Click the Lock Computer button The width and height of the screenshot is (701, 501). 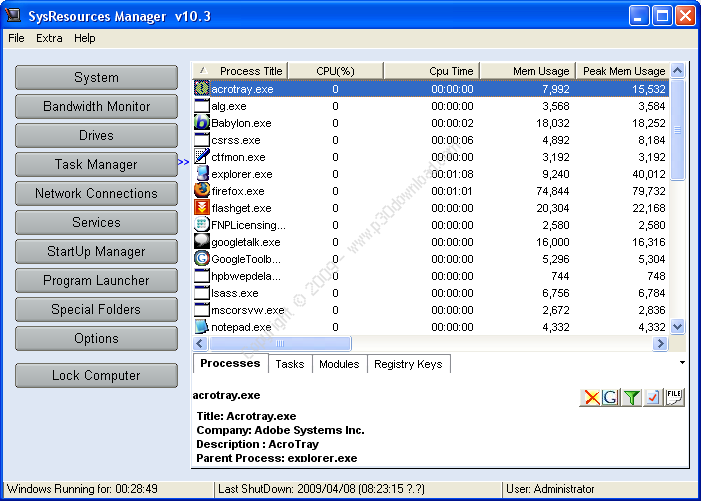(x=96, y=375)
